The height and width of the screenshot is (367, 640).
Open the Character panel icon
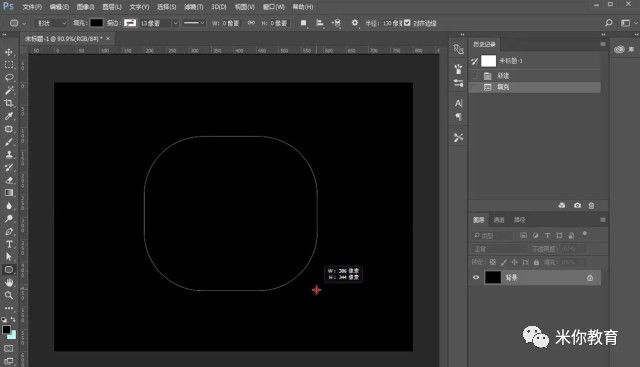[458, 103]
